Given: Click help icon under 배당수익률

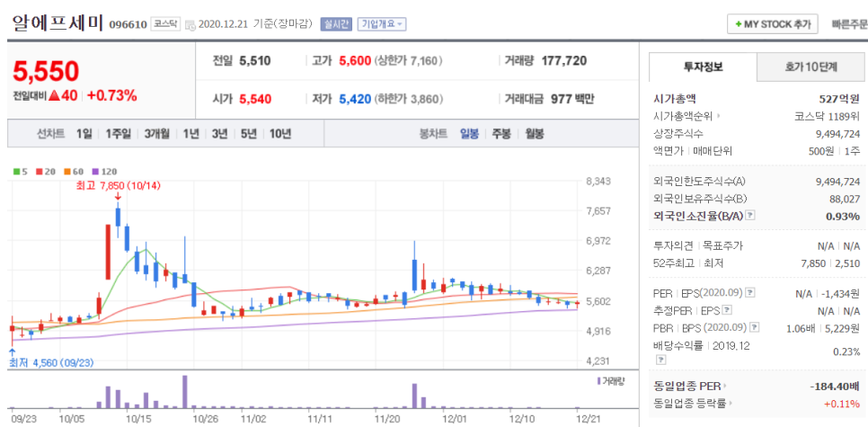Looking at the screenshot, I should pyautogui.click(x=660, y=360).
